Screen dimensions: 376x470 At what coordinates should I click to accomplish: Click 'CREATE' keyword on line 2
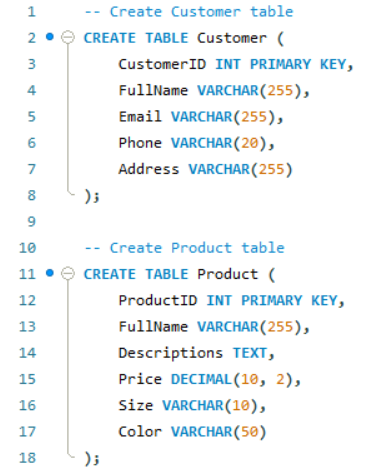point(110,38)
